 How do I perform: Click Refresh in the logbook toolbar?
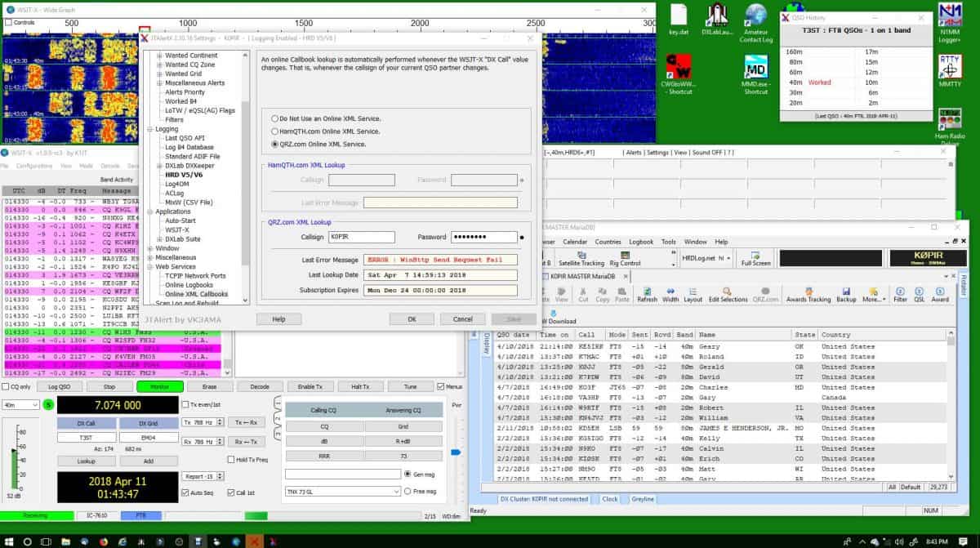click(647, 294)
